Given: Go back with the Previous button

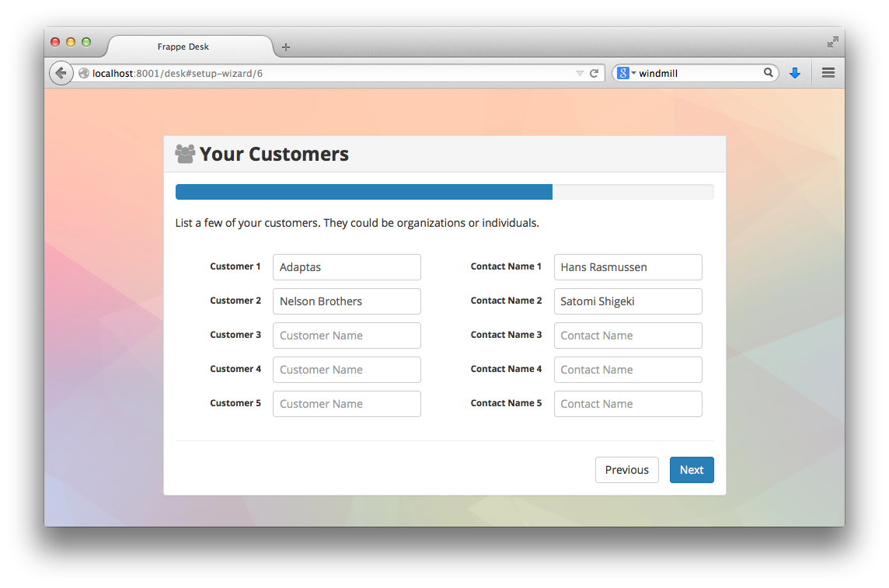Looking at the screenshot, I should 626,470.
